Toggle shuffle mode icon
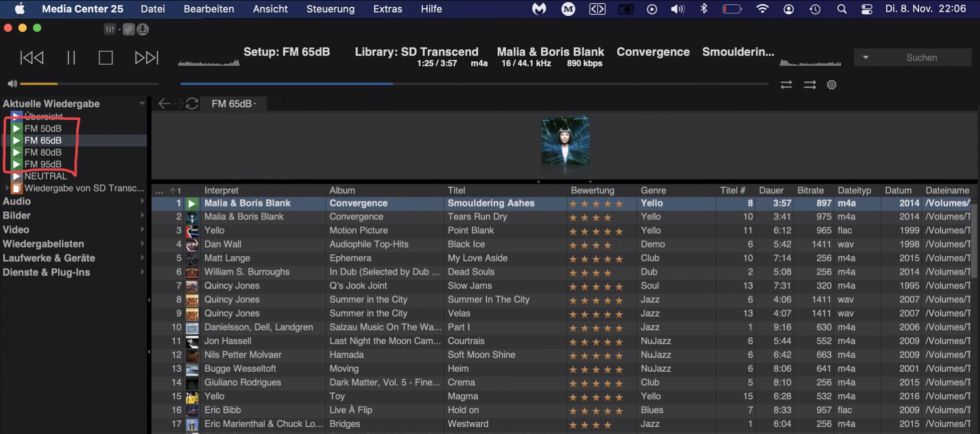 [x=810, y=85]
